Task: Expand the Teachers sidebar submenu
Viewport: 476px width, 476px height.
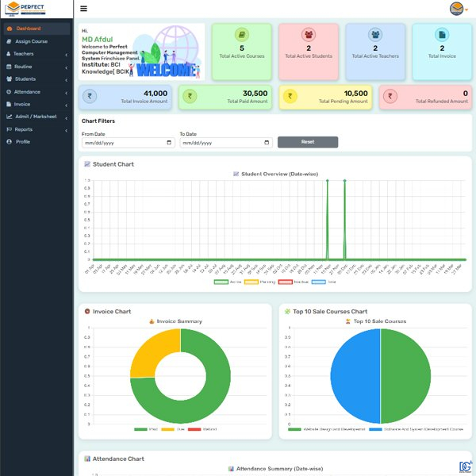Action: point(36,54)
